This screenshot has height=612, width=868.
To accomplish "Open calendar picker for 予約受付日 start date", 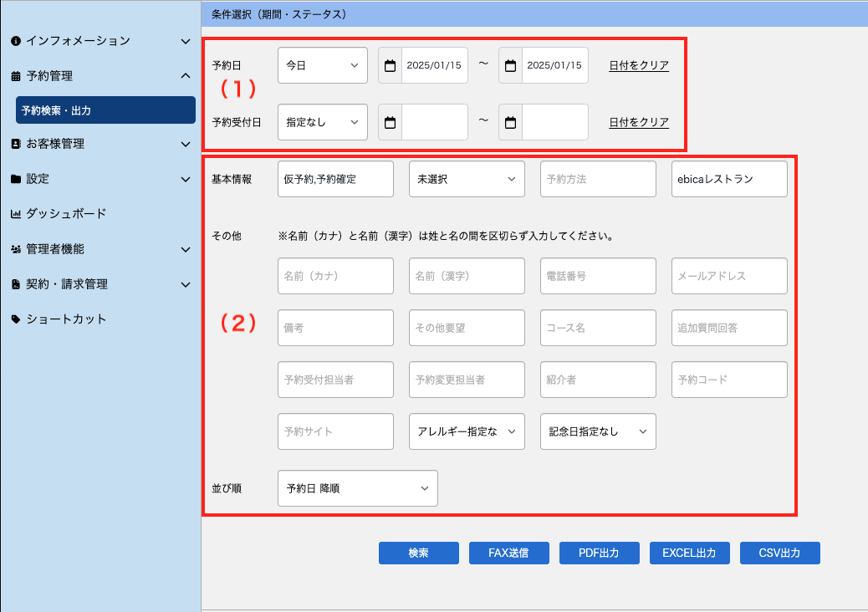I will 390,122.
